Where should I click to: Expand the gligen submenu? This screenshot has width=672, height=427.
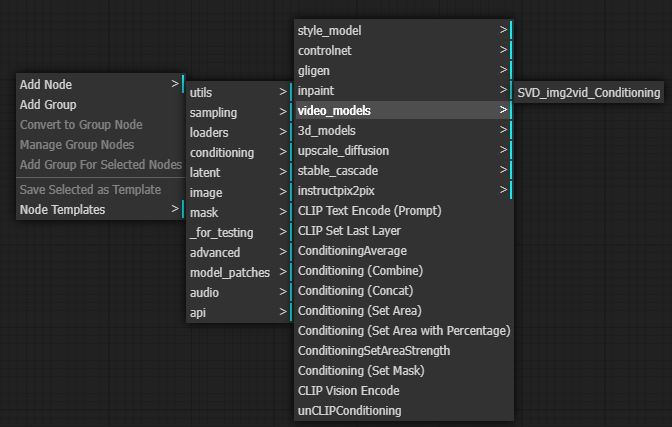404,70
